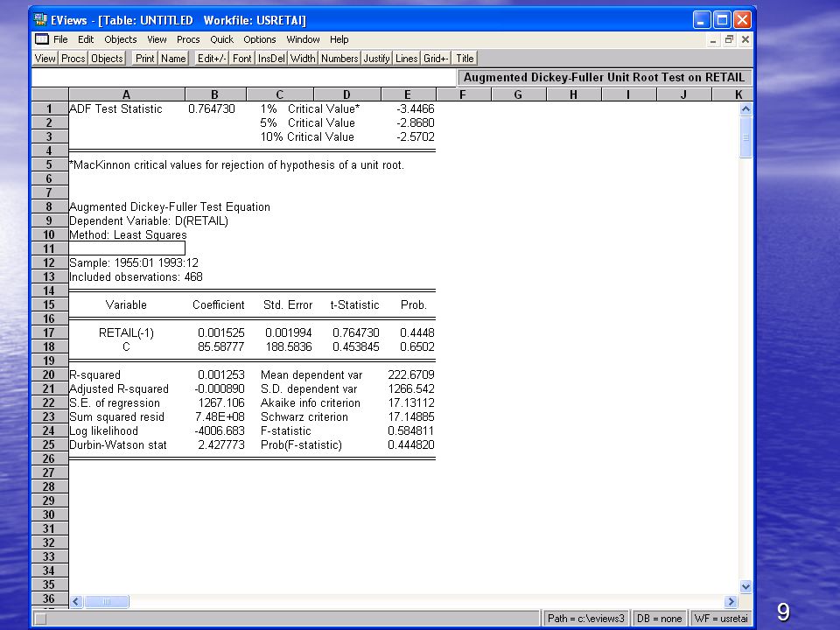Screen dimensions: 840x630
Task: Click the right arrow of horizontal scrollbar
Action: (731, 602)
